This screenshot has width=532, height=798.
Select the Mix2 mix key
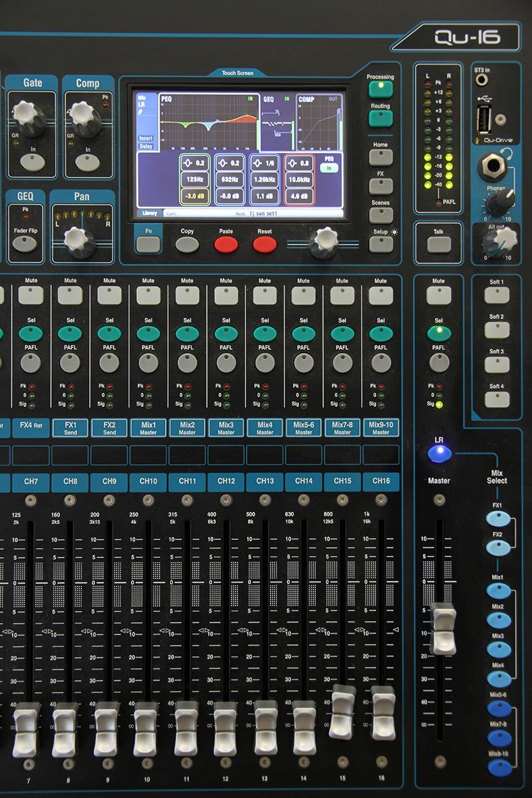pyautogui.click(x=499, y=620)
